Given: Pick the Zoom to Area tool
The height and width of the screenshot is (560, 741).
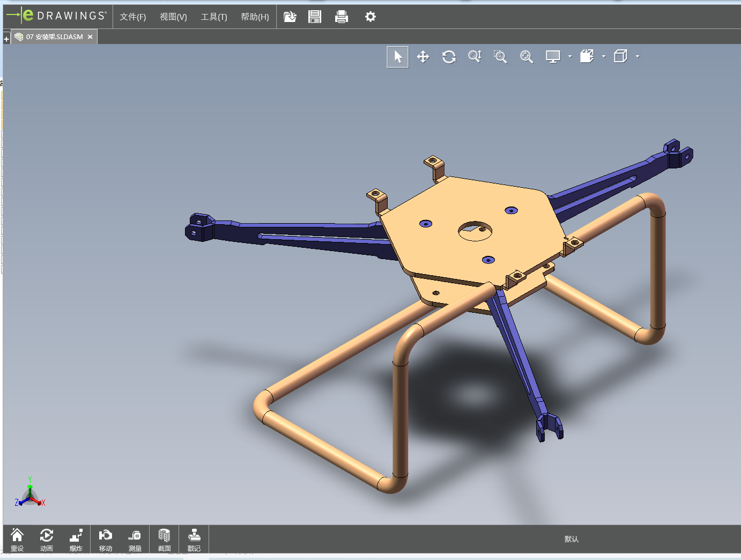Looking at the screenshot, I should tap(500, 57).
